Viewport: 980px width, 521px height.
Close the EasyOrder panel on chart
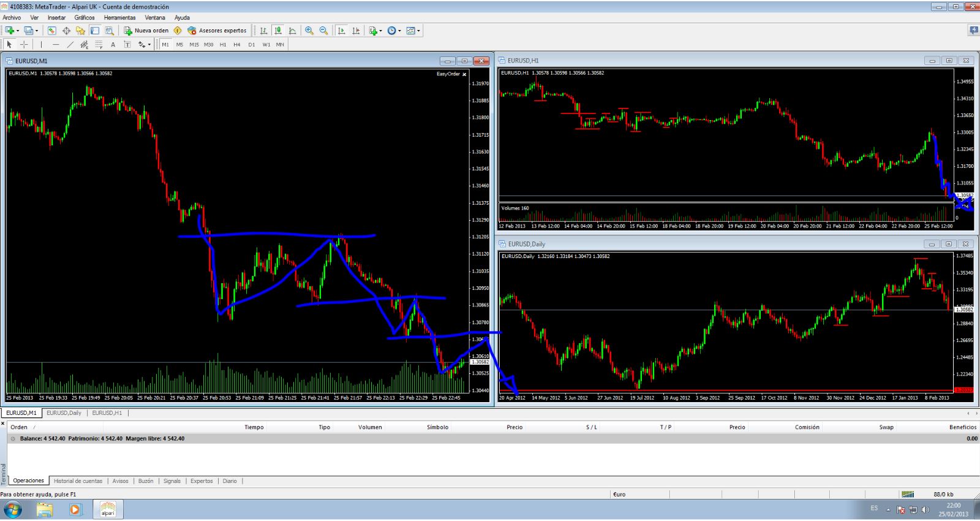tap(464, 74)
